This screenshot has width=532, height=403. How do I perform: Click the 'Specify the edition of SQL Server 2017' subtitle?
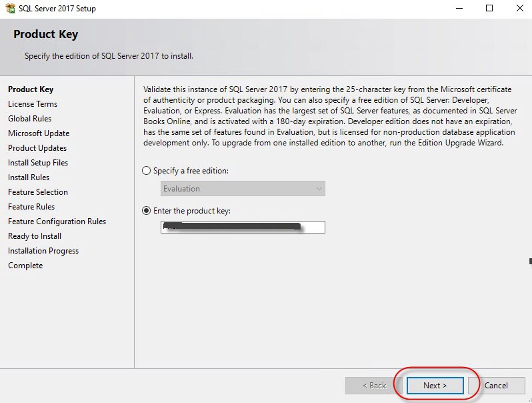point(109,56)
